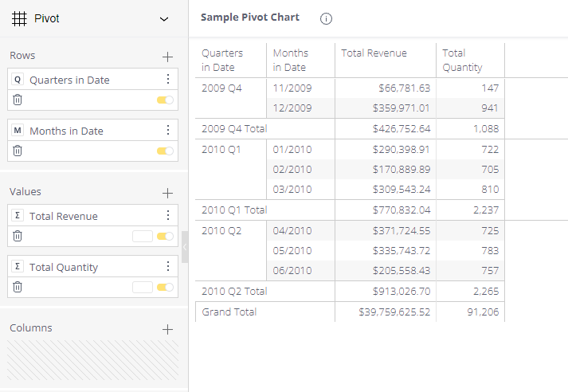Toggle off the Months in Date field
This screenshot has height=392, width=568.
(x=165, y=151)
